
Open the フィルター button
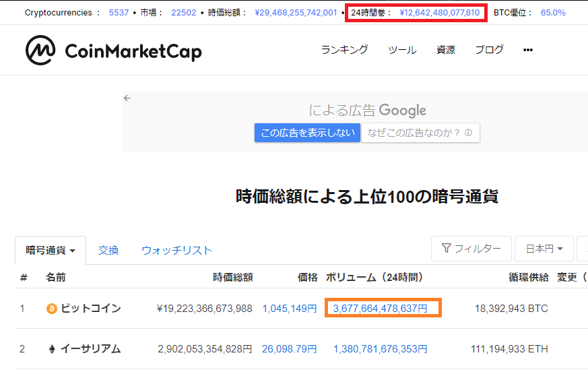click(471, 249)
